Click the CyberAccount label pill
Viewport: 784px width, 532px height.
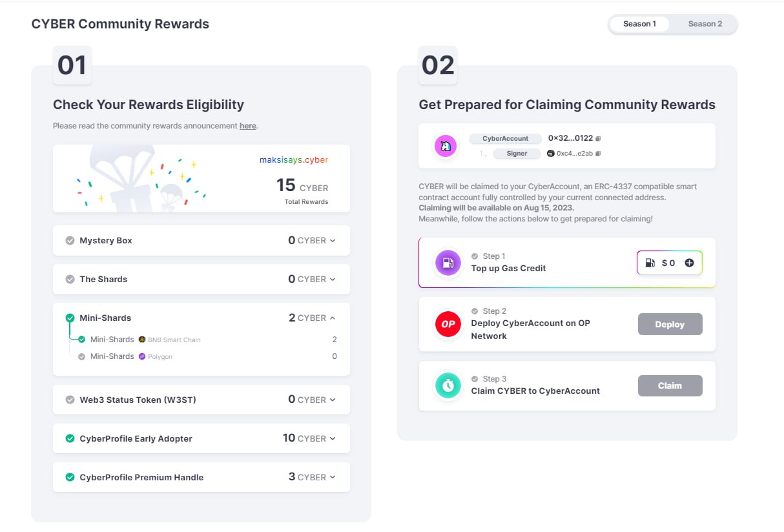pyautogui.click(x=505, y=139)
